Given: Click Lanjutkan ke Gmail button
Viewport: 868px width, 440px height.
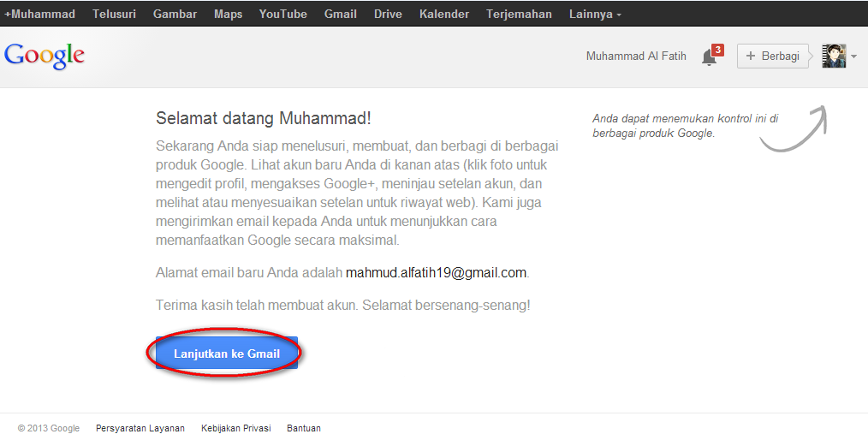Looking at the screenshot, I should click(226, 353).
